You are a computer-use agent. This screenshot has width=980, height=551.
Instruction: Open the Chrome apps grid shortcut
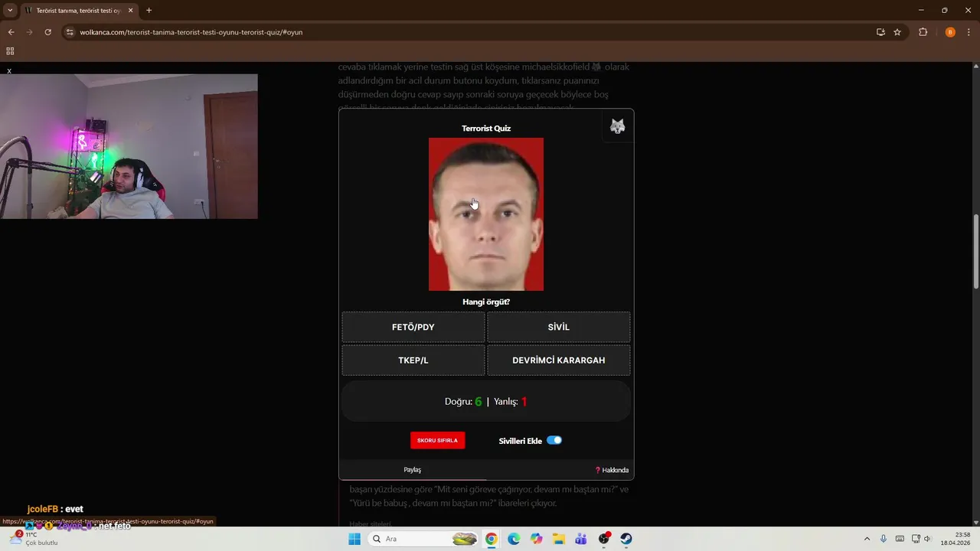(10, 51)
